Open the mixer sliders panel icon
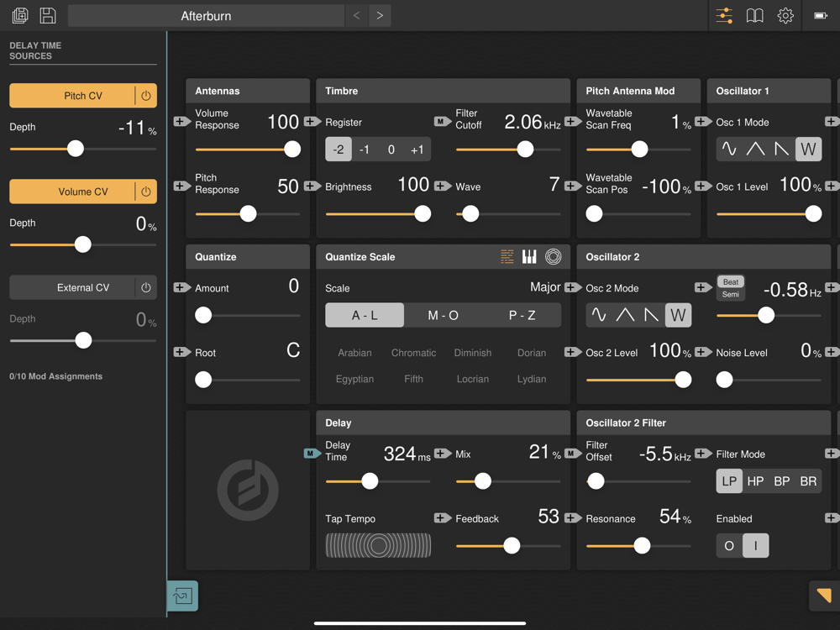Viewport: 840px width, 630px height. [x=724, y=15]
